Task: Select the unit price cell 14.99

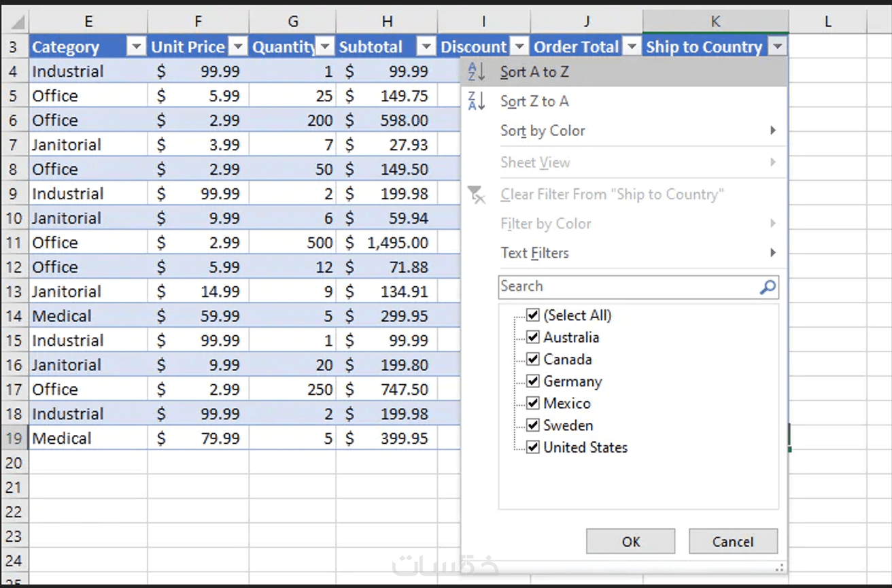Action: pos(199,292)
